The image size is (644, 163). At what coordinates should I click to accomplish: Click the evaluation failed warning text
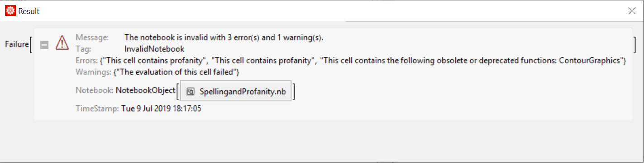176,72
